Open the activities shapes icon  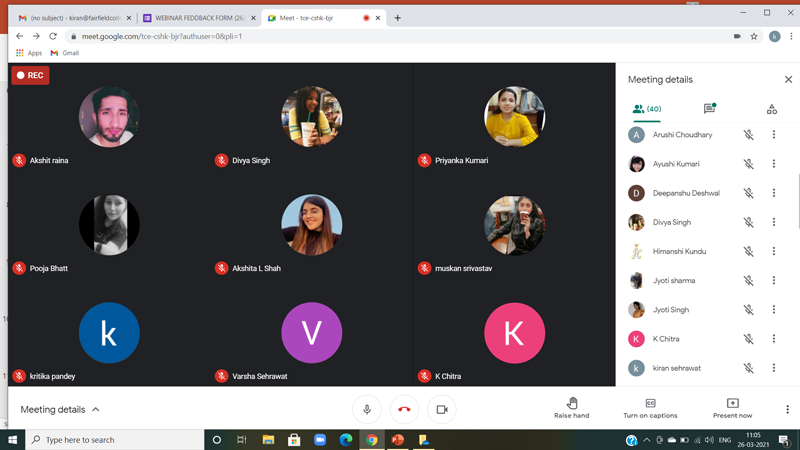771,109
